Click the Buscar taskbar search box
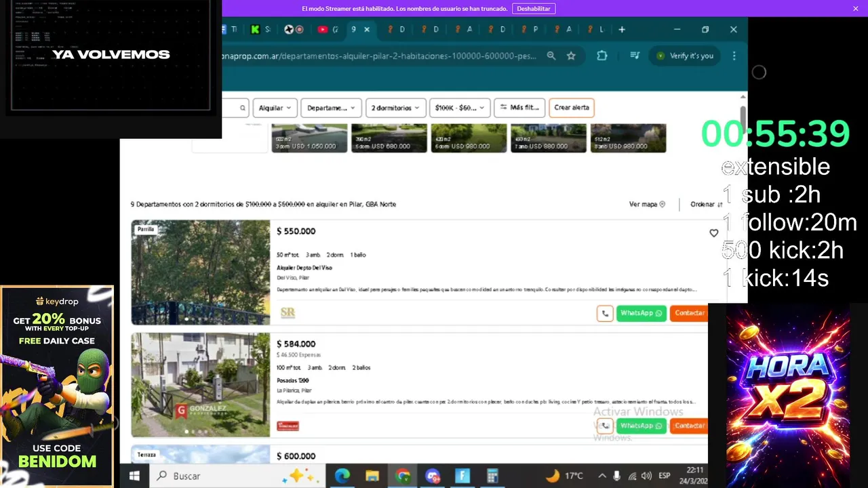 click(237, 476)
